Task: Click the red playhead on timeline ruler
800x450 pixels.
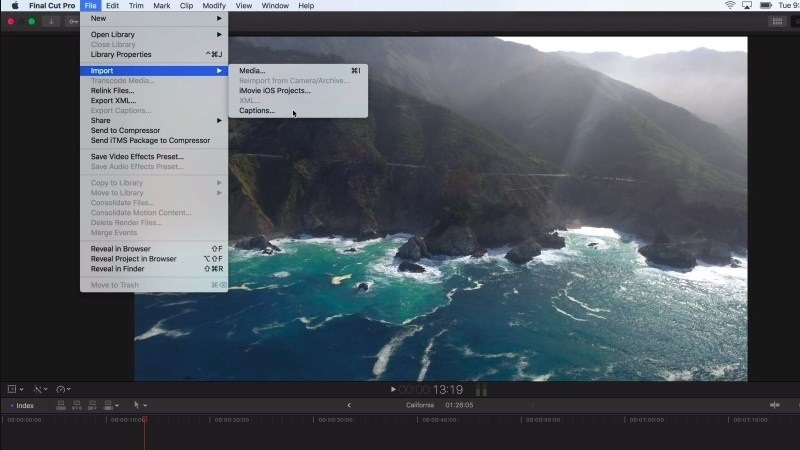Action: 144,419
